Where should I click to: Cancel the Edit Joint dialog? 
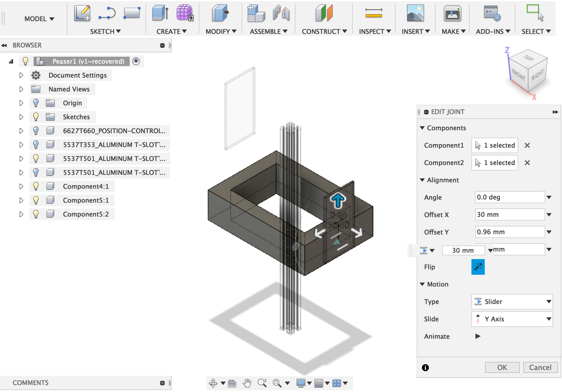(x=540, y=367)
